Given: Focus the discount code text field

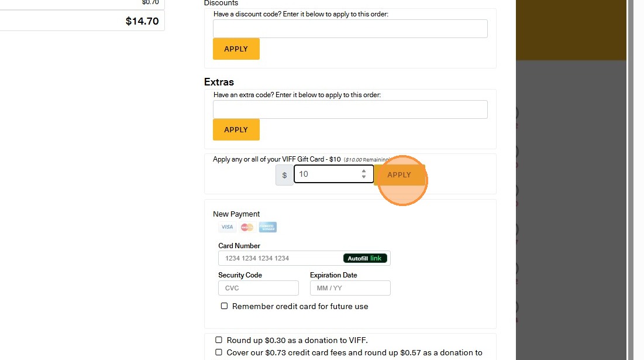Looking at the screenshot, I should (x=350, y=29).
